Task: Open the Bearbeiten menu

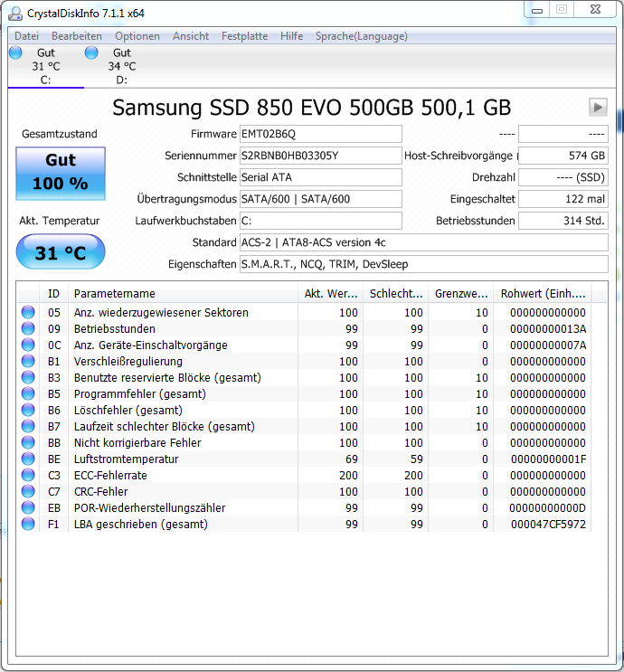Action: click(77, 36)
